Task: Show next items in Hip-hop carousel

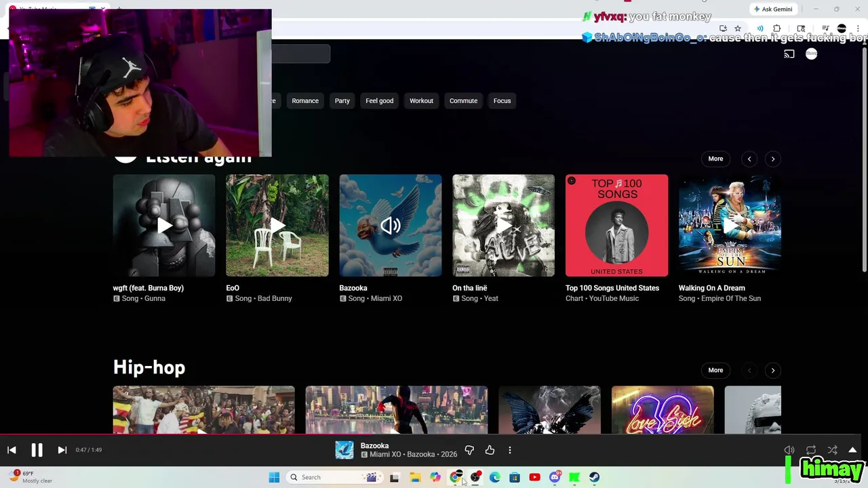Action: click(772, 370)
